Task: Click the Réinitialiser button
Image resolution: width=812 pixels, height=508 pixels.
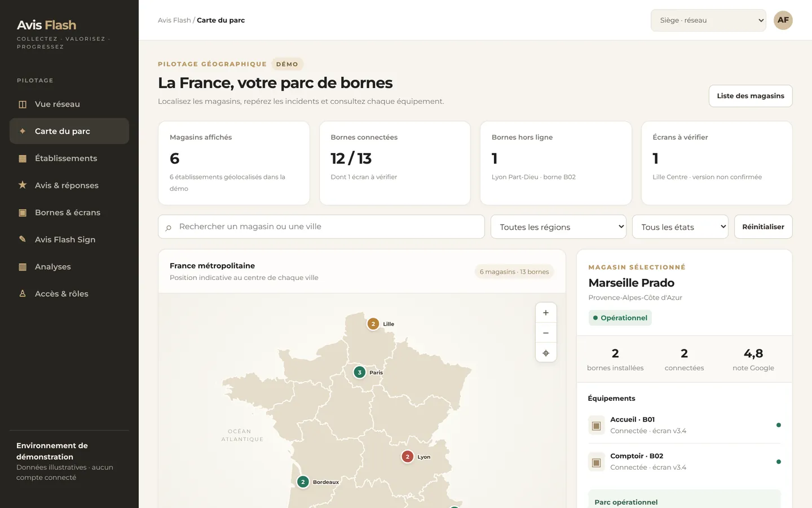Action: [x=764, y=227]
